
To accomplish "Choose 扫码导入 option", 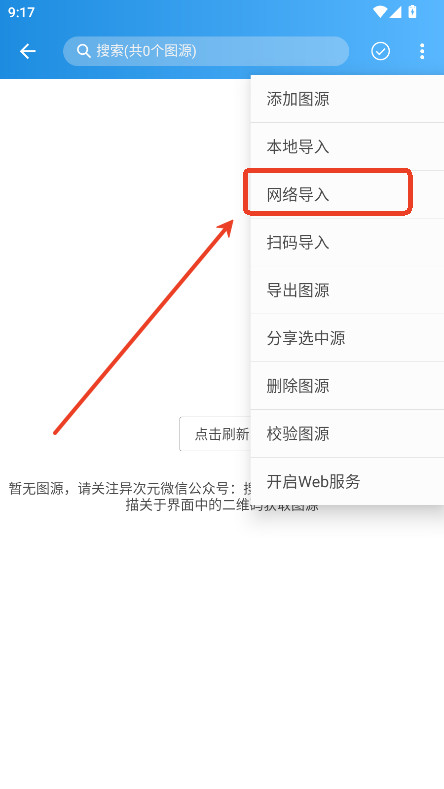I will point(347,243).
